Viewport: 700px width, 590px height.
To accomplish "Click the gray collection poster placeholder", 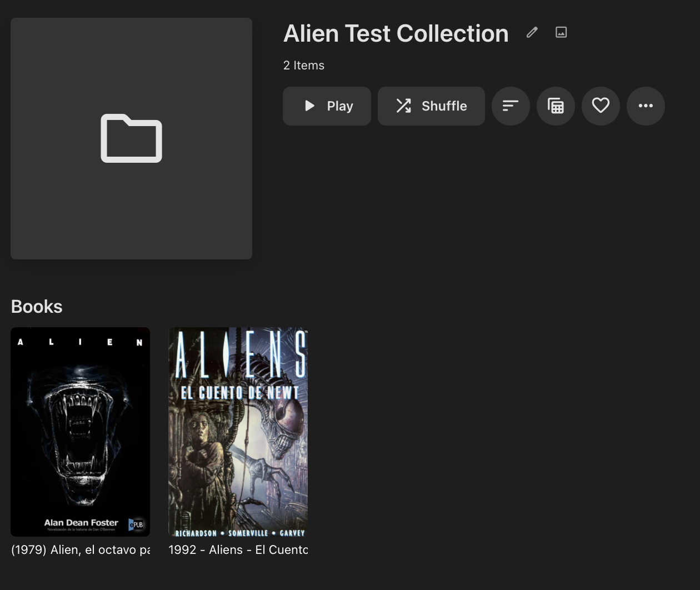I will coord(131,138).
